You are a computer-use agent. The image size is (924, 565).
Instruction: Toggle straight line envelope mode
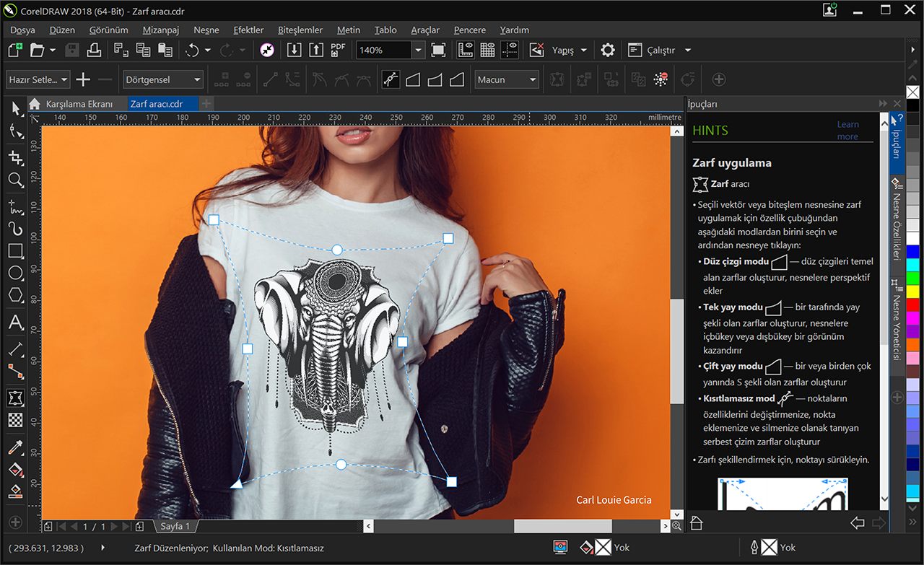tap(412, 79)
